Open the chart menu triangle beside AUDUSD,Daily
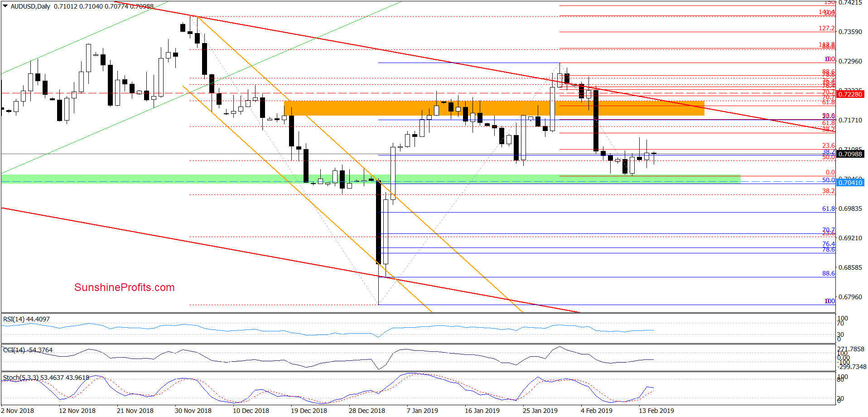 [5, 6]
